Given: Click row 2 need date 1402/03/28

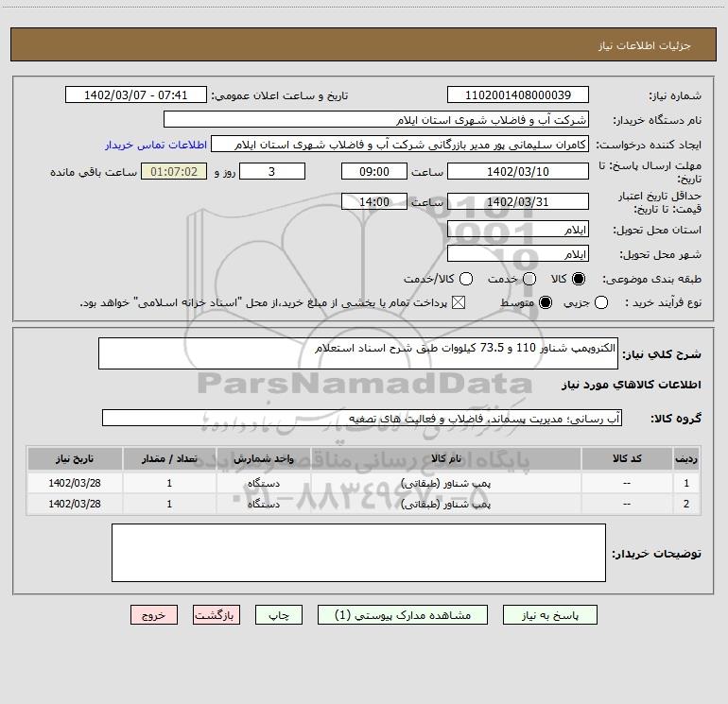Looking at the screenshot, I should (x=75, y=504).
